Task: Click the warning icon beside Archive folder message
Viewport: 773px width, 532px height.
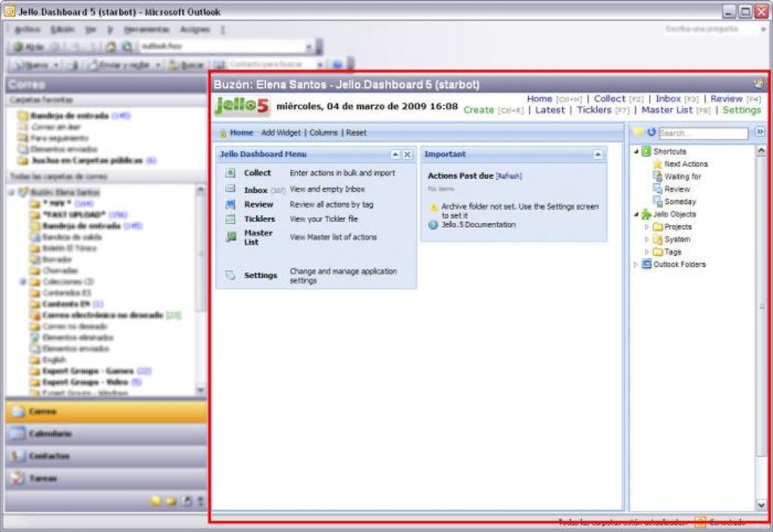Action: coord(433,208)
